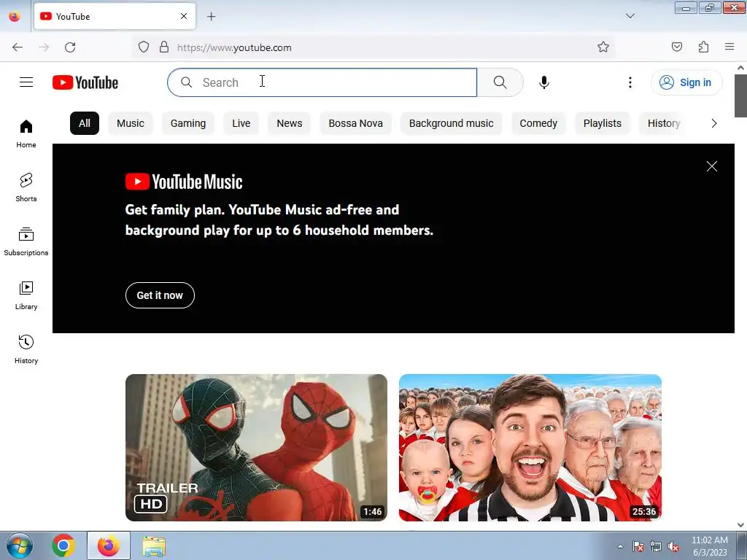Image resolution: width=747 pixels, height=560 pixels.
Task: Click the page vertical scrollbar thumb
Action: [740, 96]
